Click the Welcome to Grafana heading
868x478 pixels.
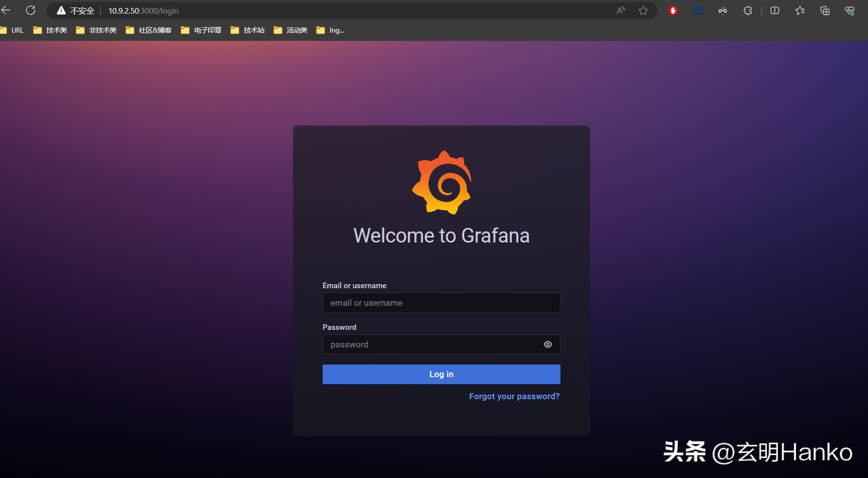442,235
